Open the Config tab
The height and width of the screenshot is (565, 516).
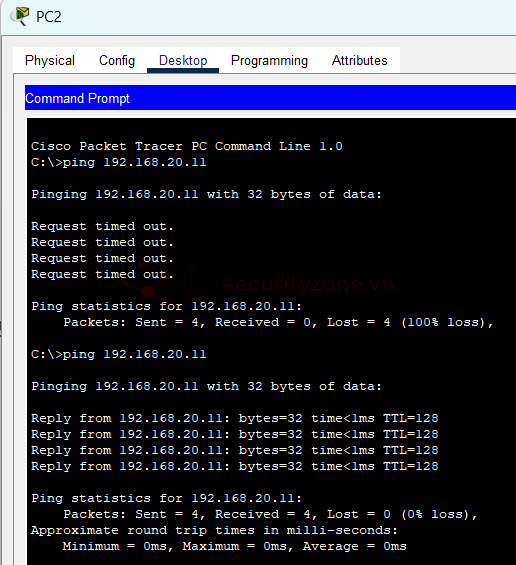coord(117,60)
